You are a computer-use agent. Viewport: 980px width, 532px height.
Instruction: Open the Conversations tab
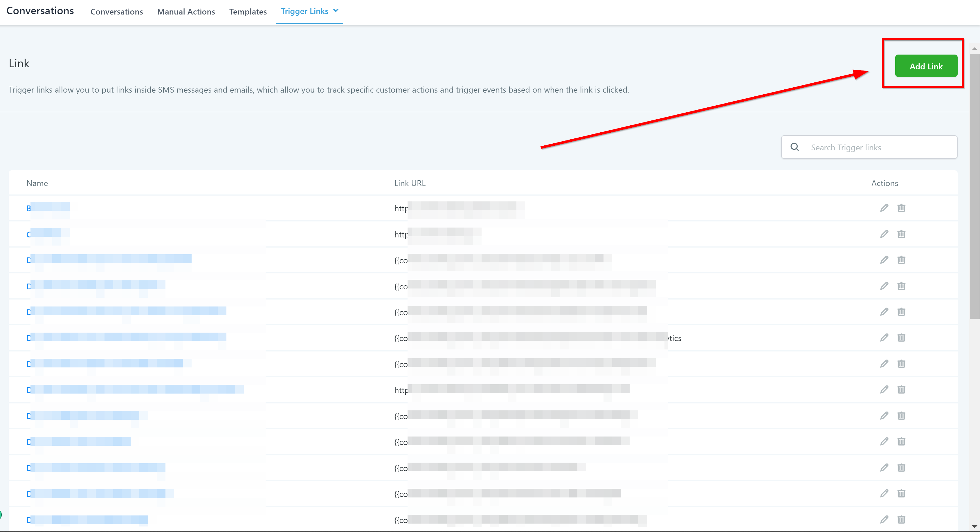tap(116, 12)
